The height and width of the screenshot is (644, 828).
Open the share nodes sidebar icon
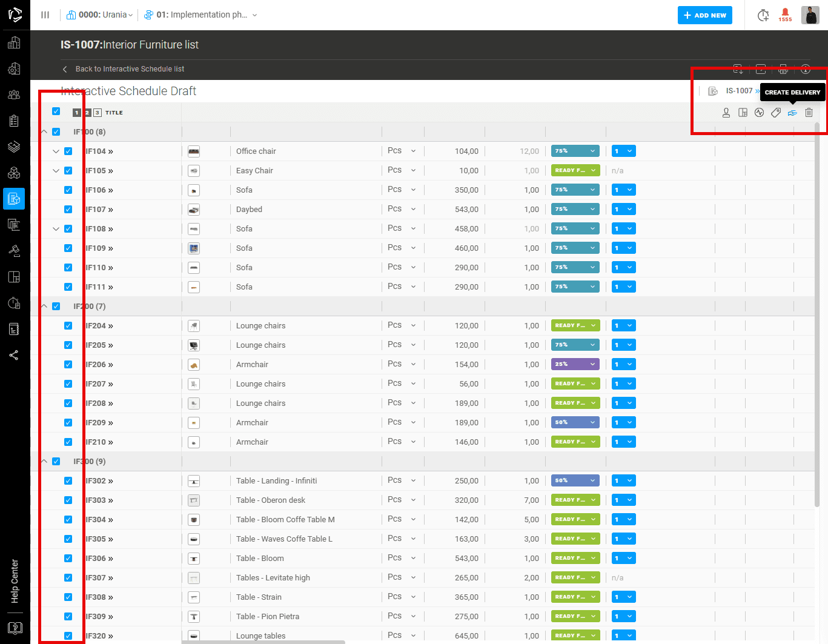point(14,355)
